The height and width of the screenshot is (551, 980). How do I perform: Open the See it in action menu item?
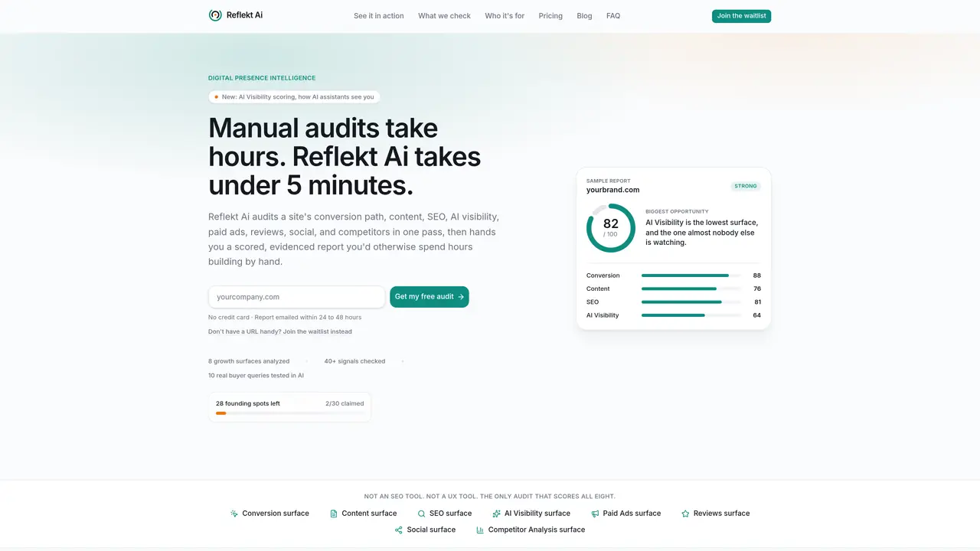pos(379,16)
